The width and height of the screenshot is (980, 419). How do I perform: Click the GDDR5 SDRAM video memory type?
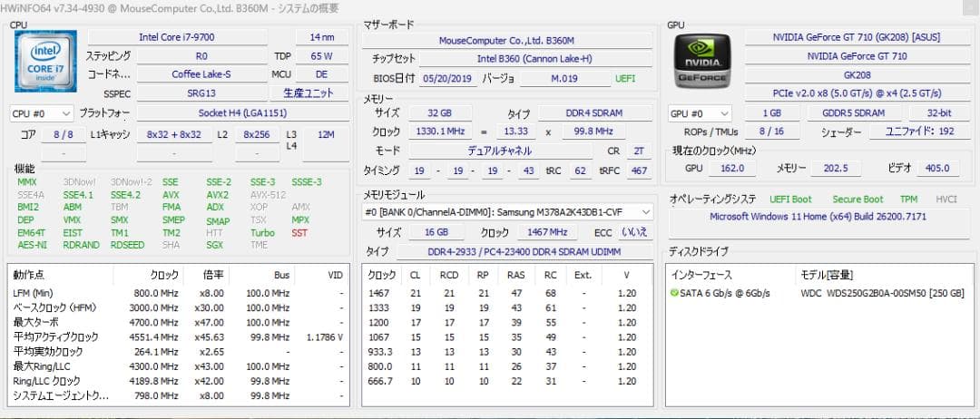click(x=855, y=113)
